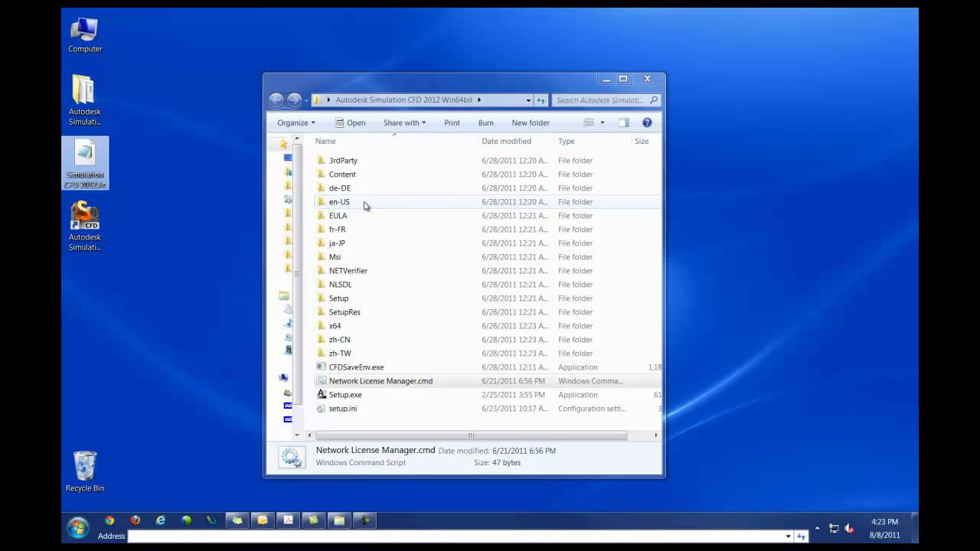The width and height of the screenshot is (980, 551).
Task: Open the Recycle Bin
Action: 85,471
